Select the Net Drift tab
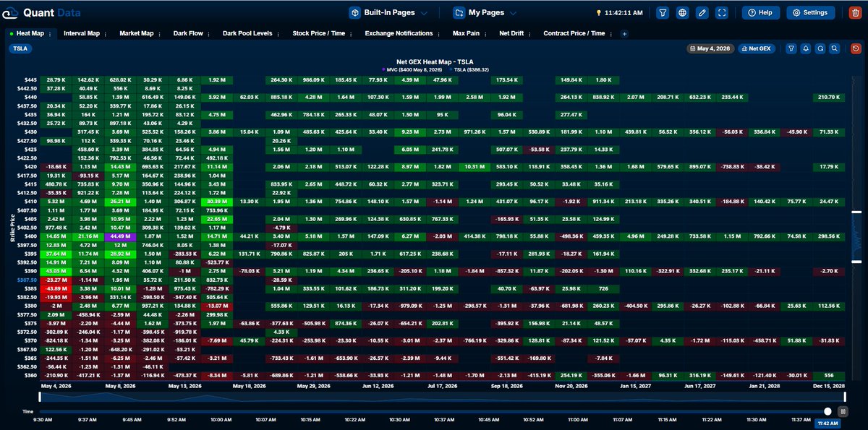 pyautogui.click(x=511, y=33)
